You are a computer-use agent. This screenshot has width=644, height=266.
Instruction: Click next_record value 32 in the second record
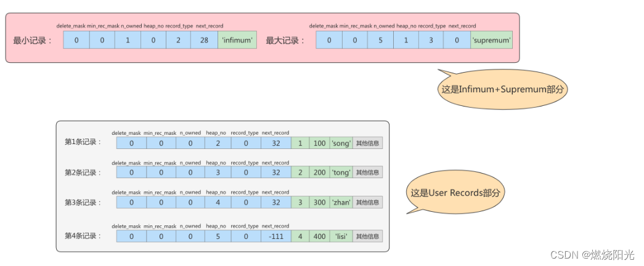[x=276, y=172]
